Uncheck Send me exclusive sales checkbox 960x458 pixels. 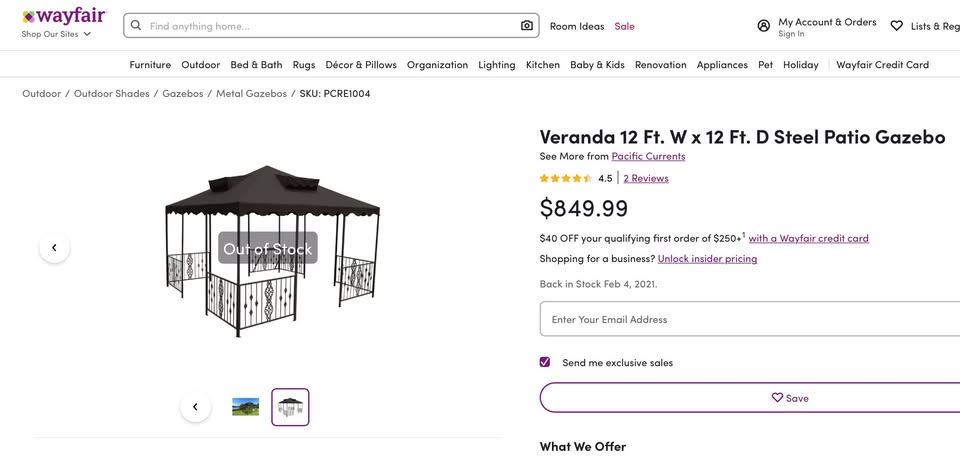point(545,362)
